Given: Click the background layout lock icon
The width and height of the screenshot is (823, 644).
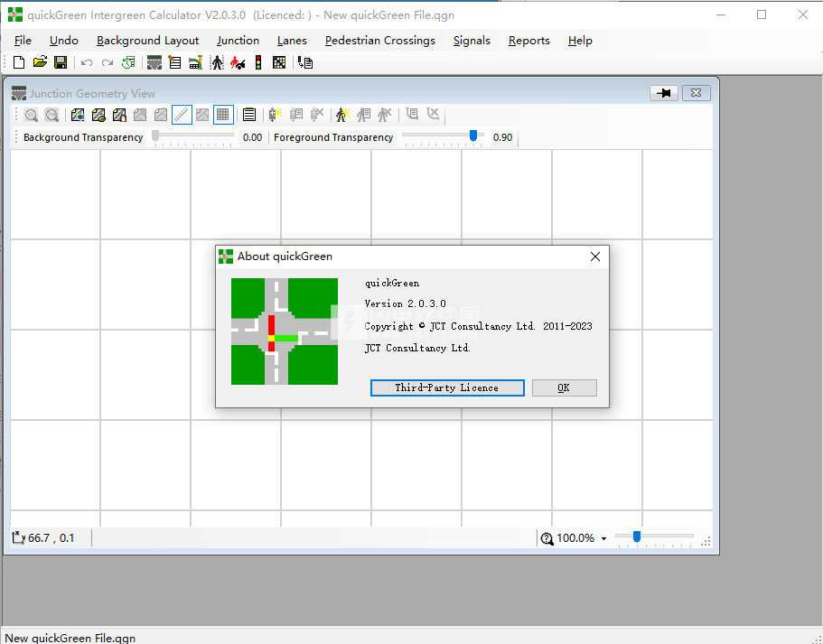Looking at the screenshot, I should click(x=119, y=115).
